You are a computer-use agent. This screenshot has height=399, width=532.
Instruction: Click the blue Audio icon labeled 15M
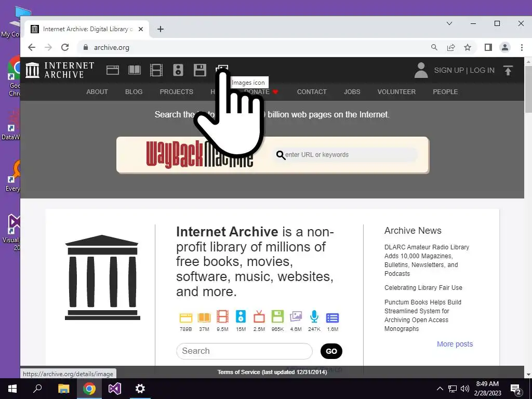point(241,316)
